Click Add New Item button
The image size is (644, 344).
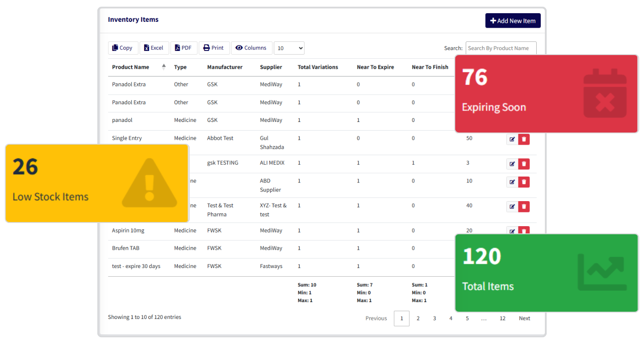[x=513, y=20]
